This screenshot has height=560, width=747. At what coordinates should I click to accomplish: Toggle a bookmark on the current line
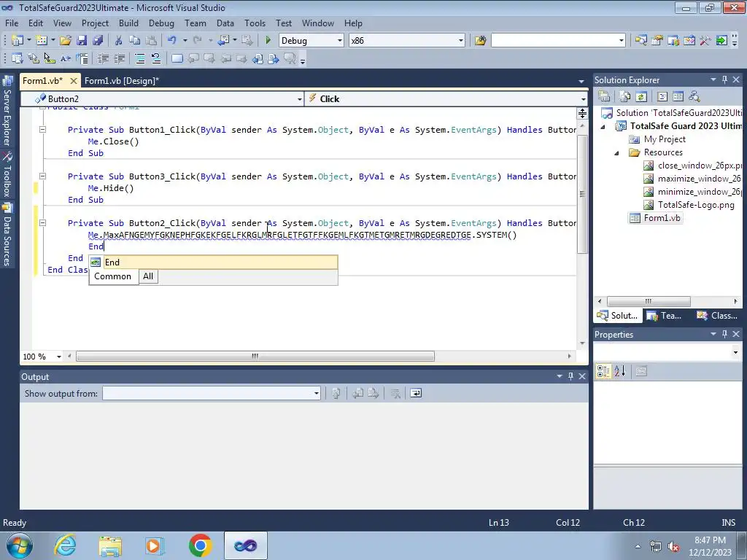click(x=177, y=58)
